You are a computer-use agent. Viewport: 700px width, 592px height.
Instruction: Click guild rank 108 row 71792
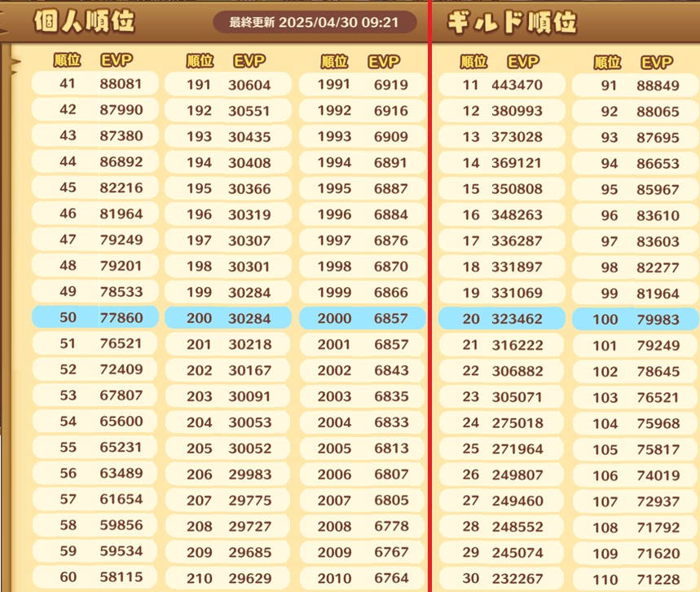tap(636, 528)
